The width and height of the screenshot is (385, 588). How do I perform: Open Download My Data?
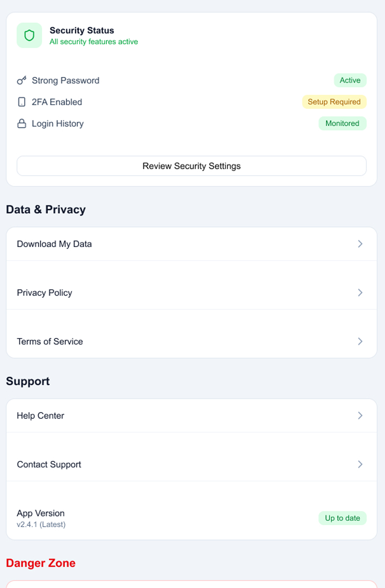54,244
